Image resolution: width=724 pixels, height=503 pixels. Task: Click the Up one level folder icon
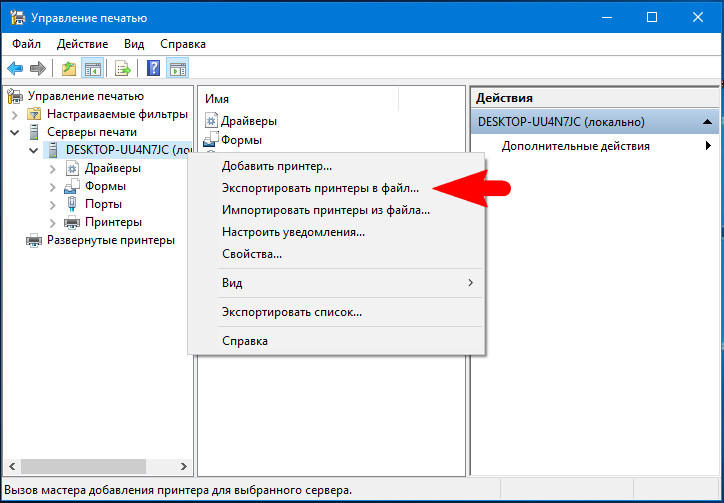click(69, 69)
